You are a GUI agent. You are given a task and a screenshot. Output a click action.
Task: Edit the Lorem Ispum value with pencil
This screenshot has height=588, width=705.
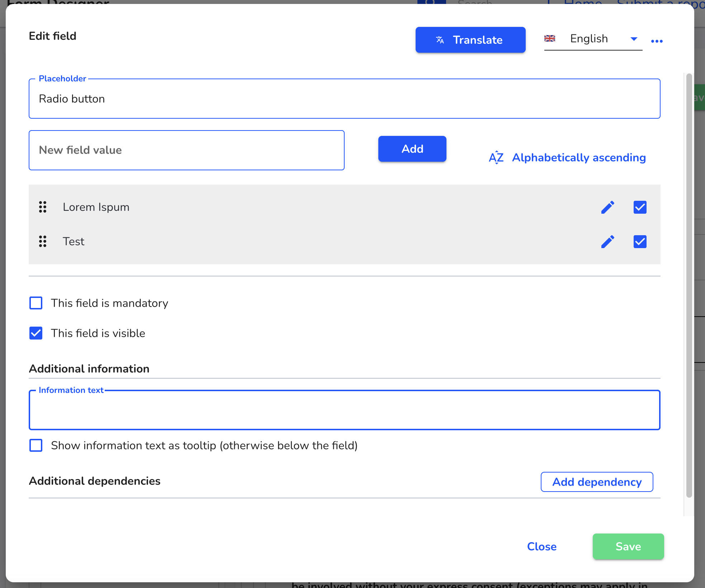[x=608, y=207]
